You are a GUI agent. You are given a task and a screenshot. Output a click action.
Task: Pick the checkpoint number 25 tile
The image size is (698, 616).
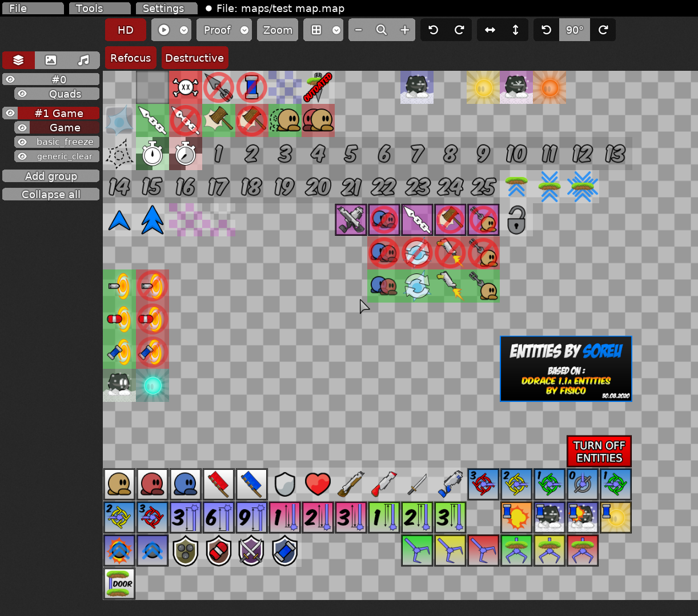pos(483,187)
